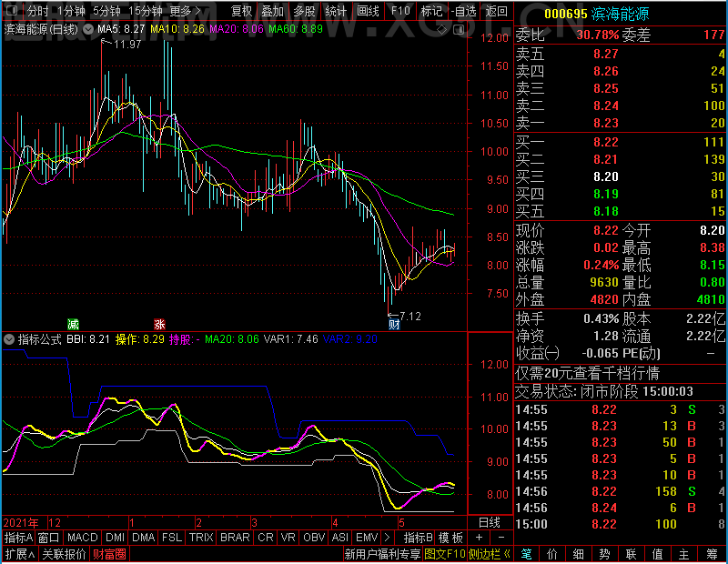Zoom in the chart with the + button
728x564 pixels.
(480, 538)
